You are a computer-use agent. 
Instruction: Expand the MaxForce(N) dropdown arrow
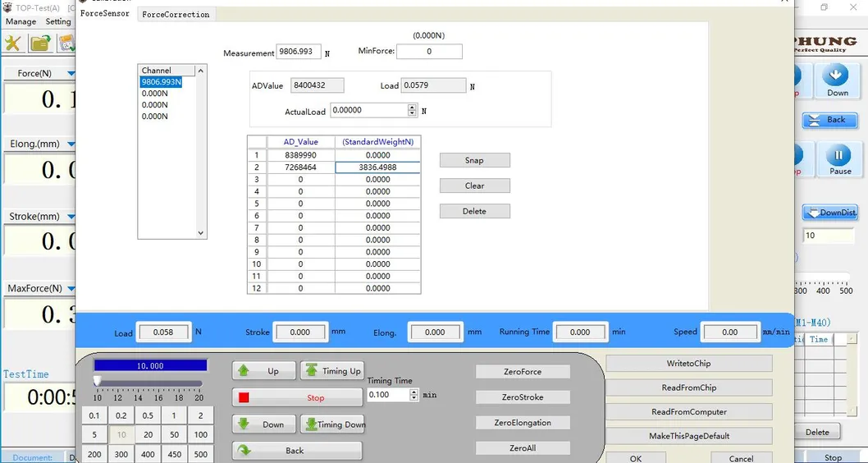coord(71,289)
